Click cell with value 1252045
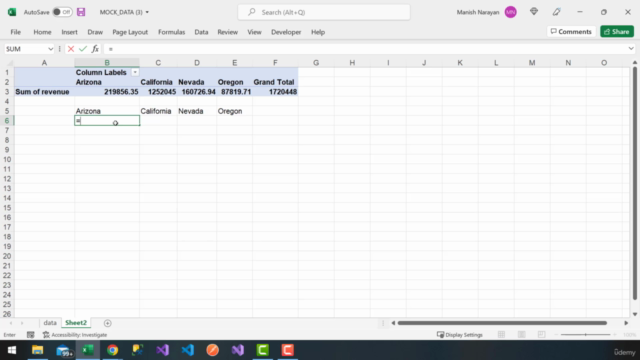 coord(158,92)
